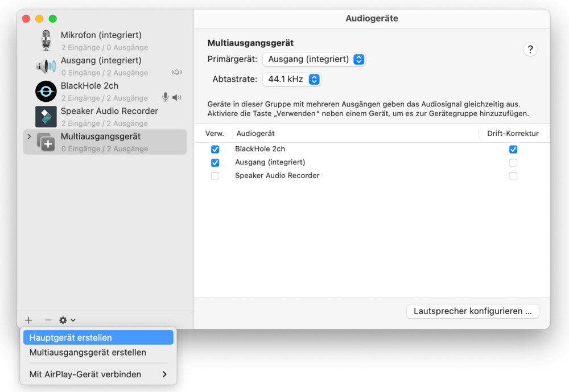
Task: Enable Drift-Korrektur for Speaker Audio Recorder
Action: pyautogui.click(x=513, y=176)
